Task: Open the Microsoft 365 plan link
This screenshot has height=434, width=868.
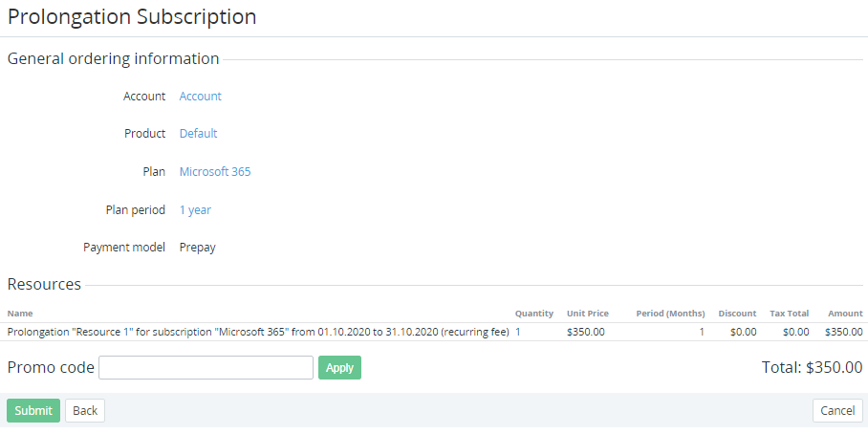Action: click(215, 172)
